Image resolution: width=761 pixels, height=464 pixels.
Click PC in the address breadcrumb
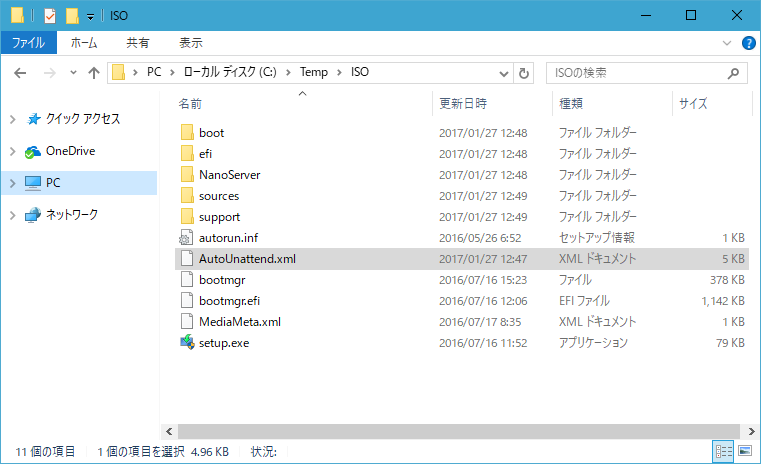(x=154, y=72)
